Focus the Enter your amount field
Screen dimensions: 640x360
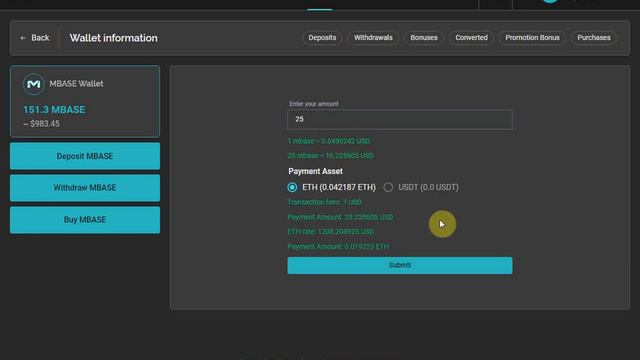400,119
